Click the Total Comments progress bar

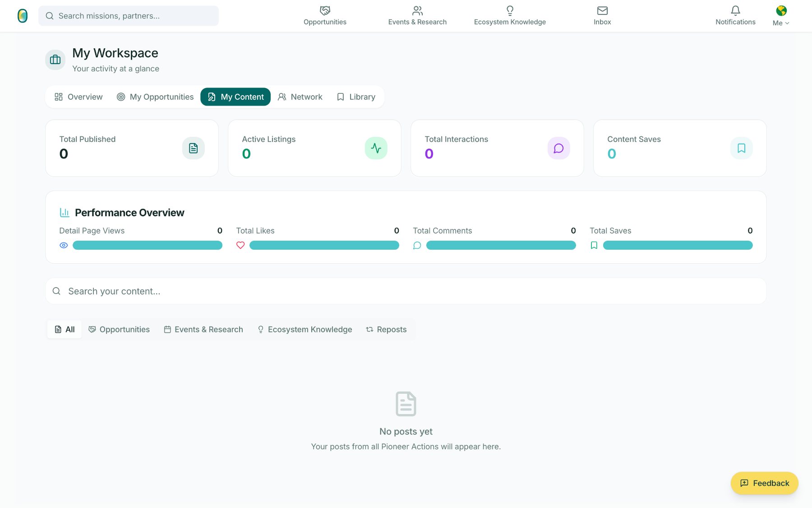pyautogui.click(x=501, y=245)
